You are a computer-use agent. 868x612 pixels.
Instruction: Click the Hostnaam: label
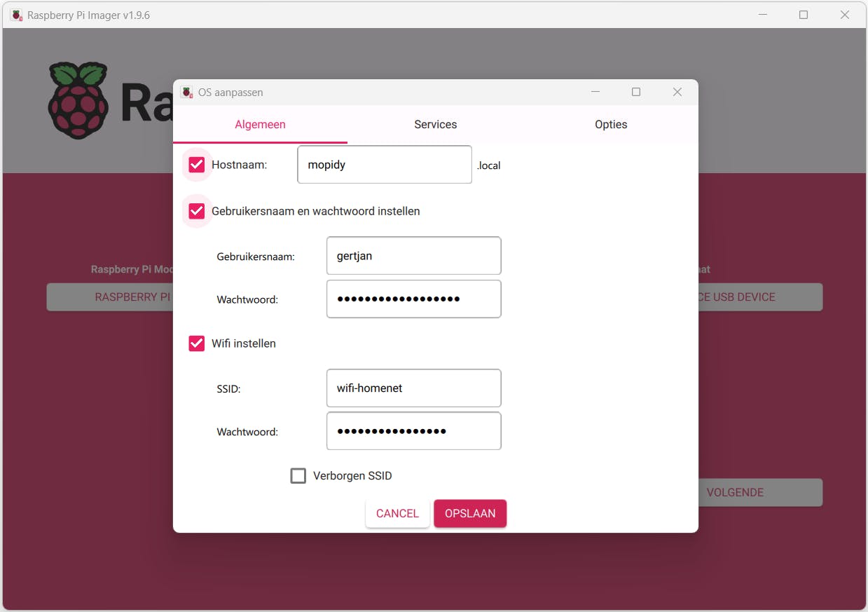pyautogui.click(x=240, y=165)
